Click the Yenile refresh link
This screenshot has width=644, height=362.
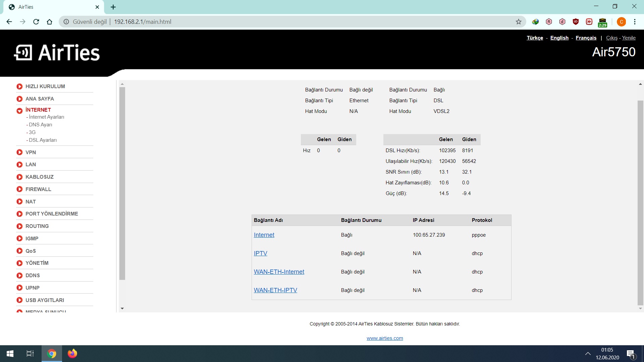(x=629, y=38)
